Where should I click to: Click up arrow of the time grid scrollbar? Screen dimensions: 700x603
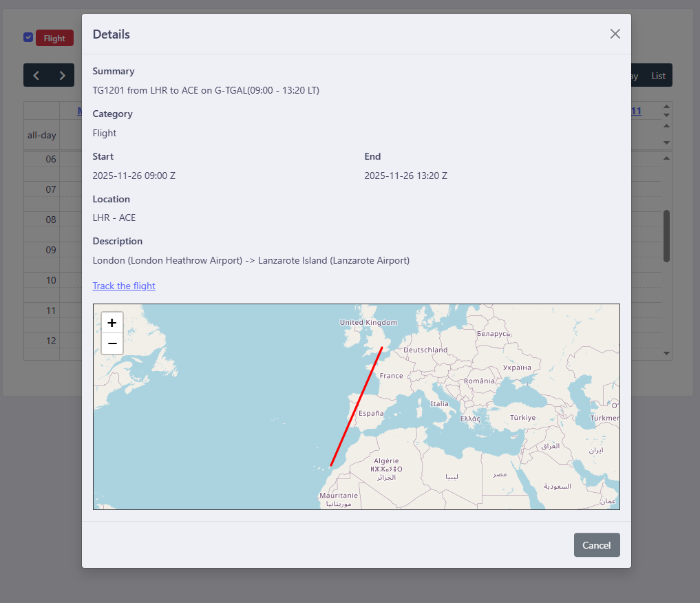tap(666, 158)
